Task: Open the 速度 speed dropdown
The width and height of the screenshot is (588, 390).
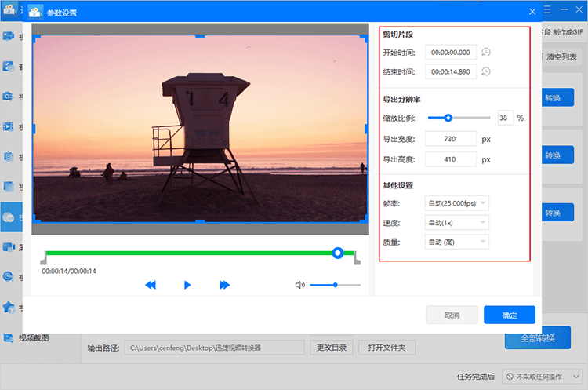Action: pos(457,223)
